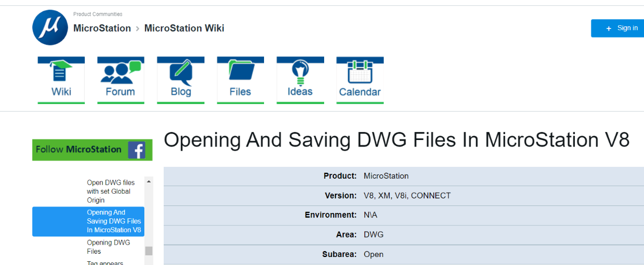The width and height of the screenshot is (644, 265).
Task: Click the 'Subarea:' label
Action: [339, 254]
